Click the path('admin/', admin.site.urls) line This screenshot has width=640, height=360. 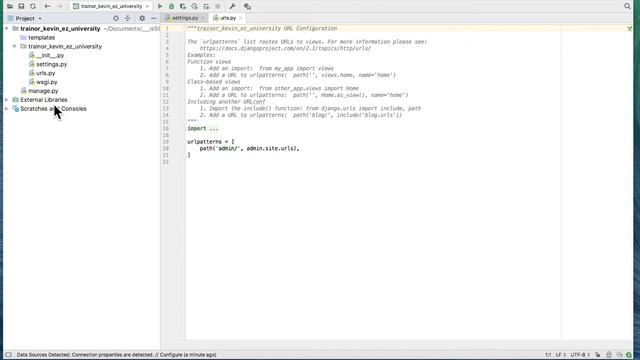249,148
